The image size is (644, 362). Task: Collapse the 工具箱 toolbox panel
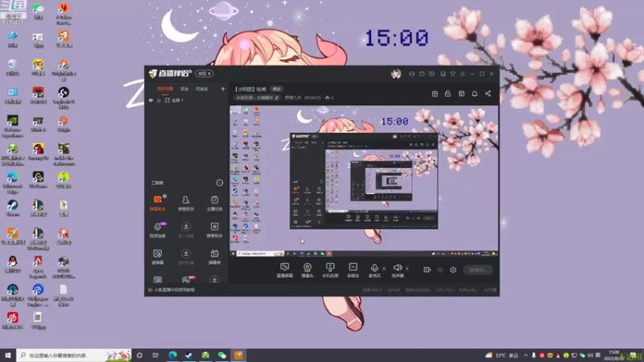point(219,183)
